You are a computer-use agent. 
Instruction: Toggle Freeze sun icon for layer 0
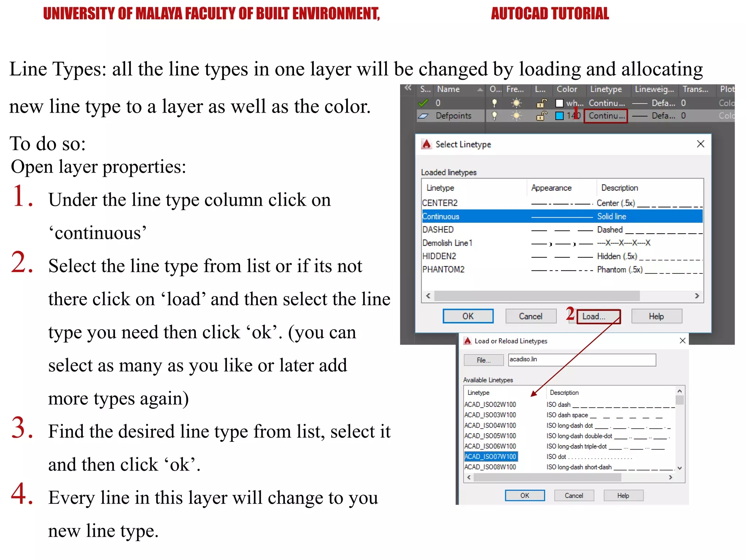(516, 103)
